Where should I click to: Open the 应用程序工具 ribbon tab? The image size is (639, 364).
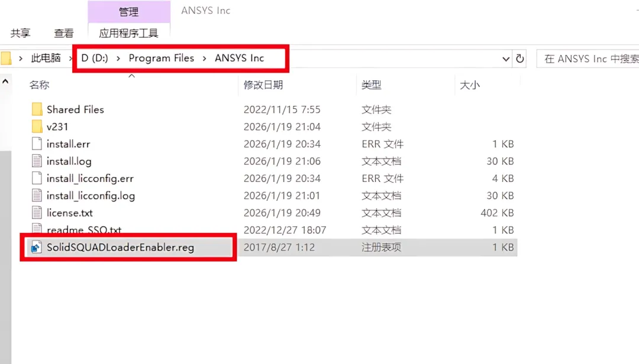tap(129, 33)
